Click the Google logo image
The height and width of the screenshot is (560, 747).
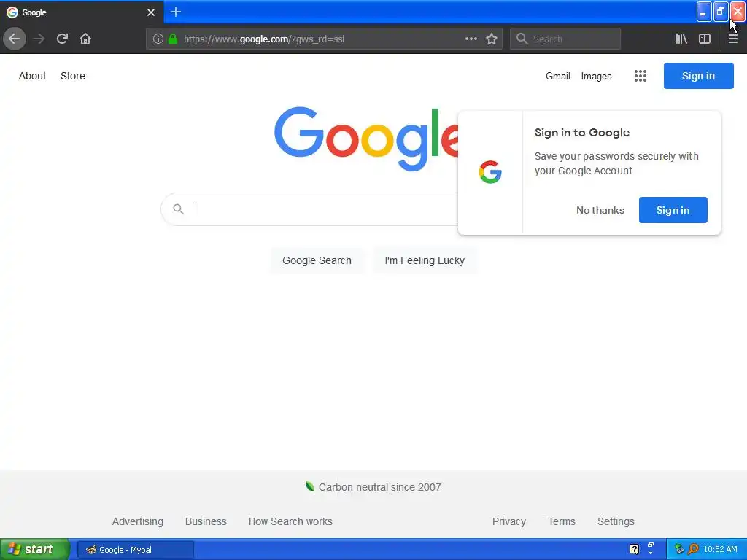366,139
